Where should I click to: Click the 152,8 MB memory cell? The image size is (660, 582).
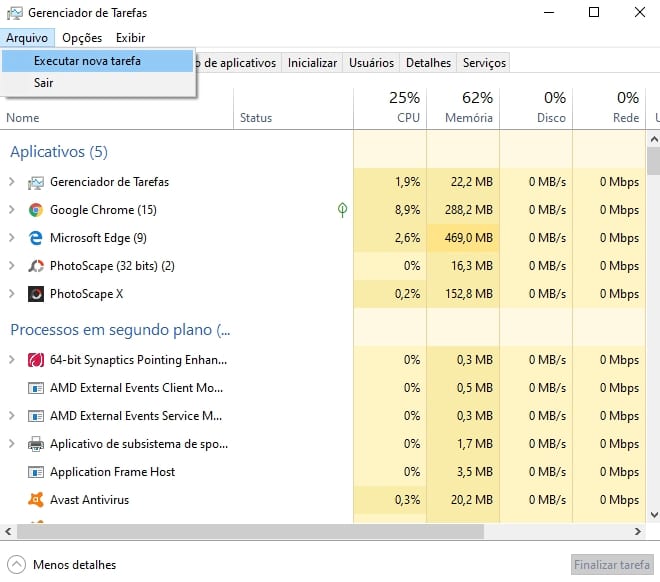click(463, 294)
